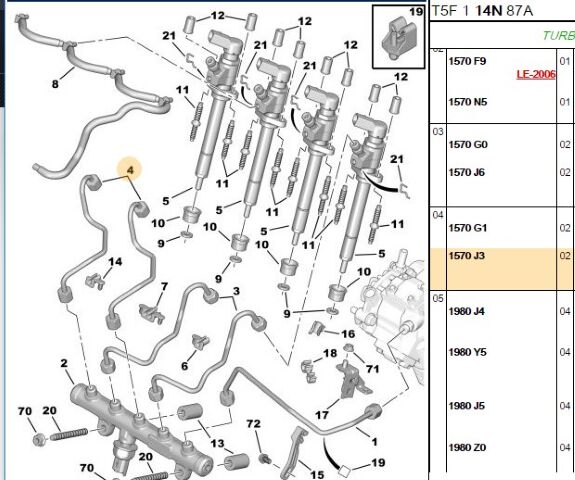Click part number 1570 F9
Screen dimensions: 575x480
point(467,61)
